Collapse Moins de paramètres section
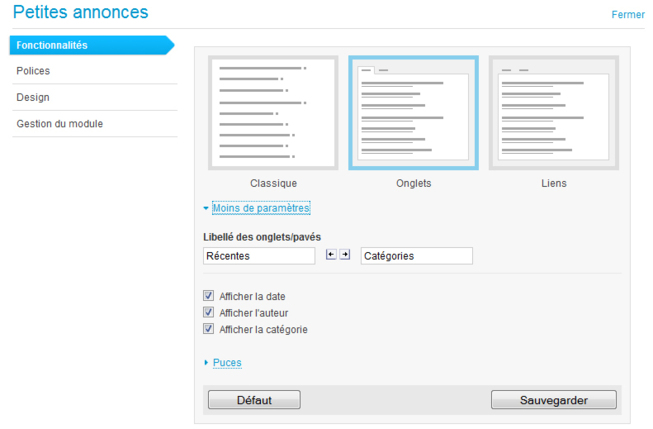The width and height of the screenshot is (653, 429). click(x=261, y=208)
